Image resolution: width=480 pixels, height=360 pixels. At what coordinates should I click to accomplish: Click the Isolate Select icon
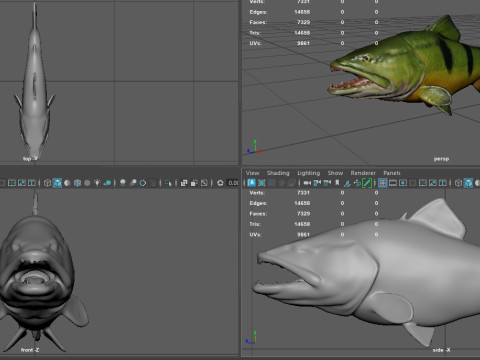[168, 183]
